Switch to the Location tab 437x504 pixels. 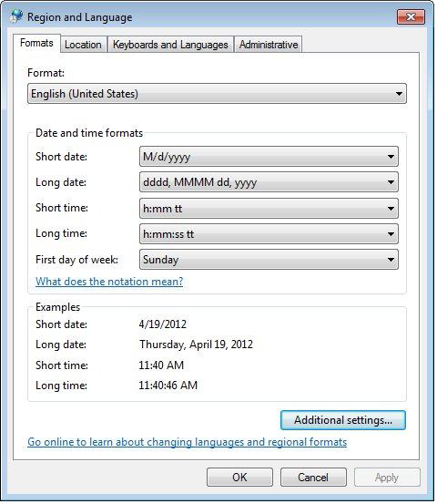click(83, 45)
